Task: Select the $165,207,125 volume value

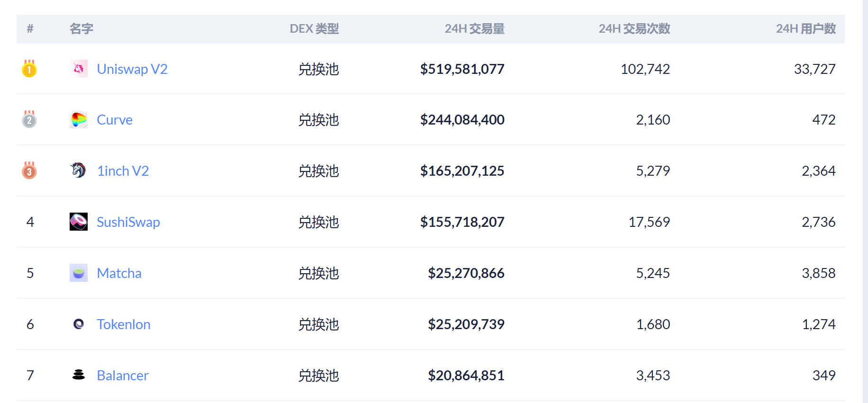Action: pyautogui.click(x=462, y=171)
